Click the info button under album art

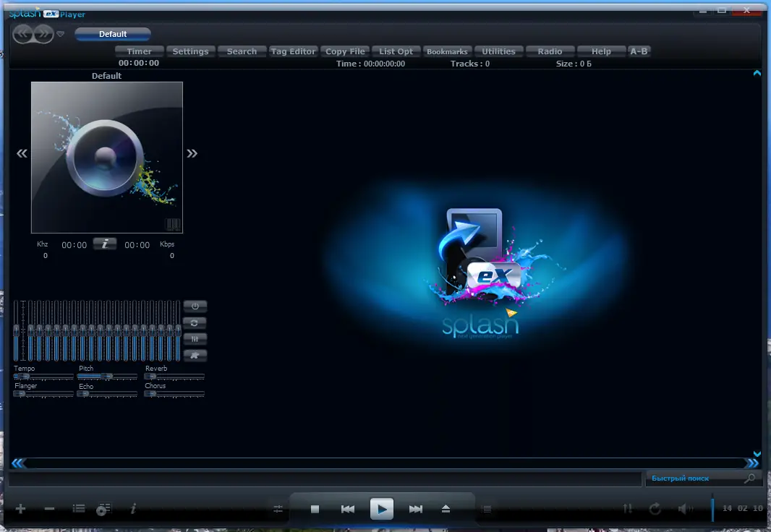tap(105, 244)
